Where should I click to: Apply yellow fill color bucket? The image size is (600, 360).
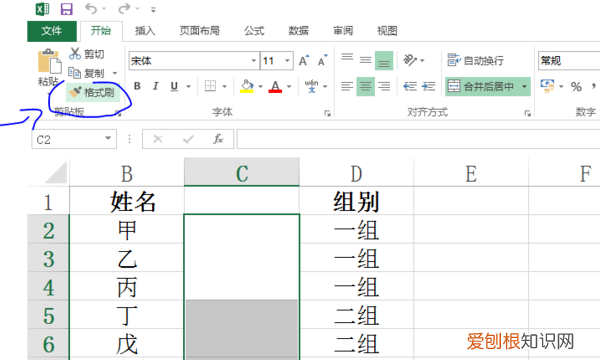(x=247, y=86)
